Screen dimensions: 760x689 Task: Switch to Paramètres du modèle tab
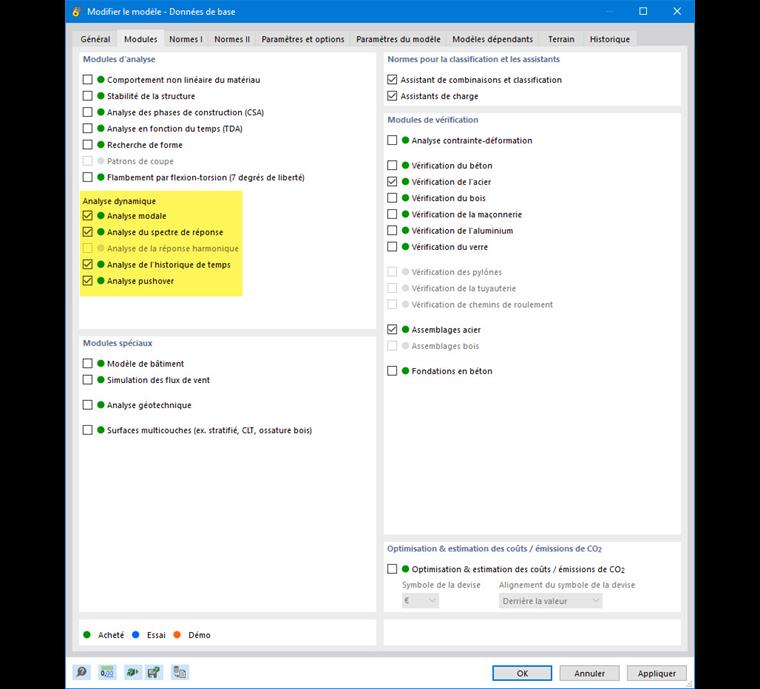(398, 39)
